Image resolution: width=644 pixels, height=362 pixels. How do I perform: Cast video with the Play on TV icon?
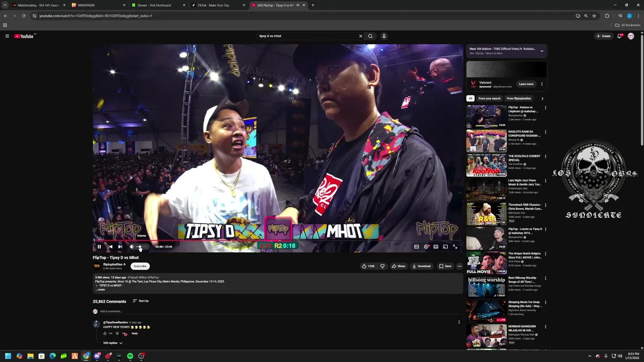point(445,246)
